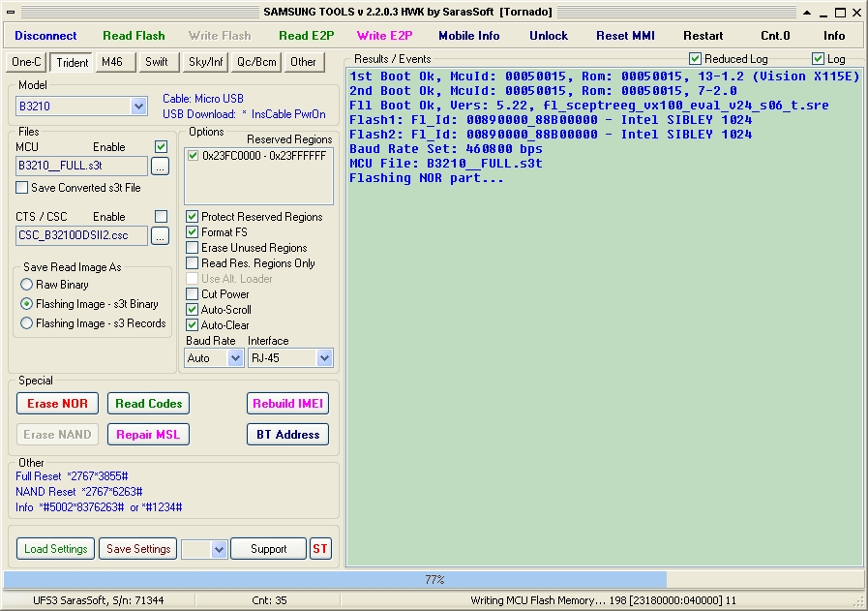Toggle the Auto-Clear checkbox
Image resolution: width=868 pixels, height=611 pixels.
tap(192, 325)
